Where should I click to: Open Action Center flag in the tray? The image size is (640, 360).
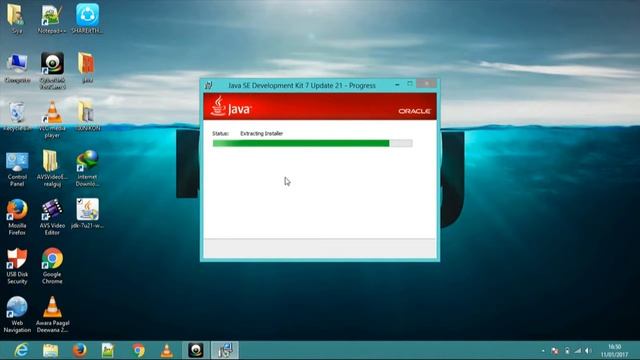coord(555,351)
